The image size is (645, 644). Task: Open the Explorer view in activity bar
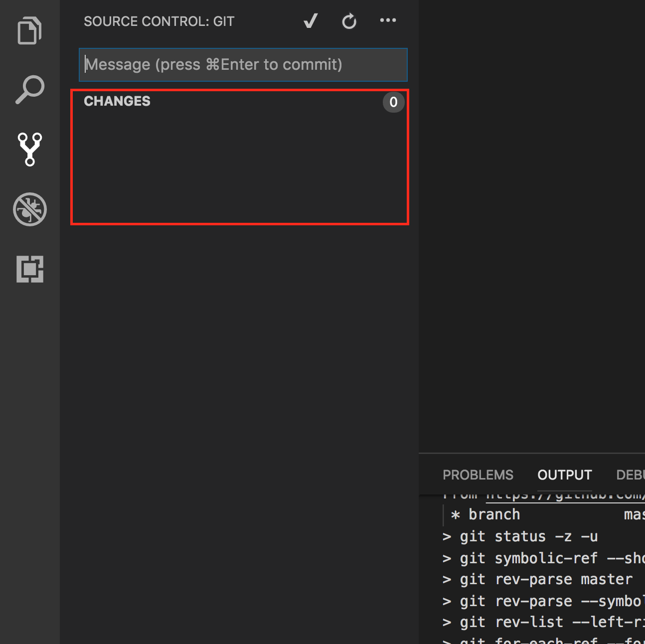tap(29, 31)
